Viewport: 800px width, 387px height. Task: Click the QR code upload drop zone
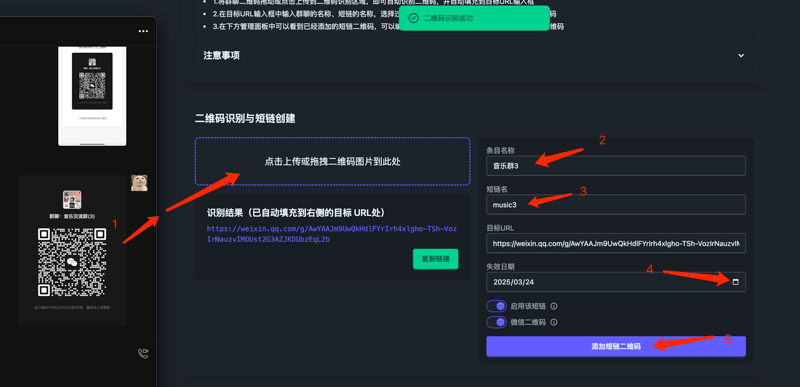click(332, 161)
